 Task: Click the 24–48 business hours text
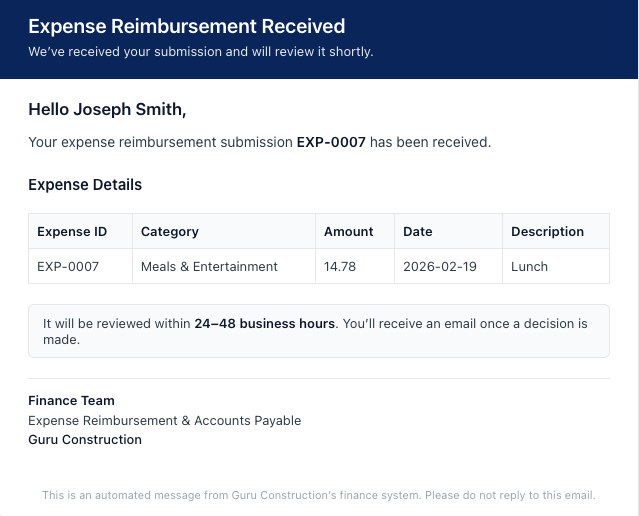click(264, 323)
